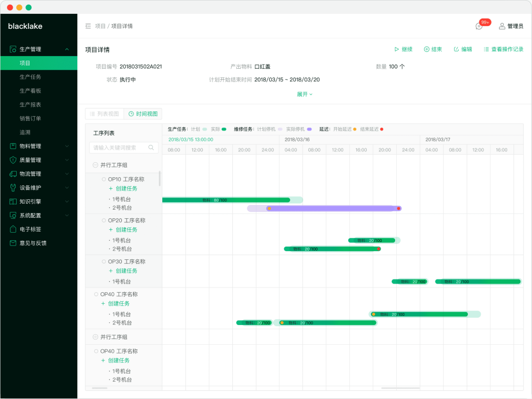Screen dimensions: 532x399
Task: Click the 编辑 button
Action: pyautogui.click(x=463, y=49)
